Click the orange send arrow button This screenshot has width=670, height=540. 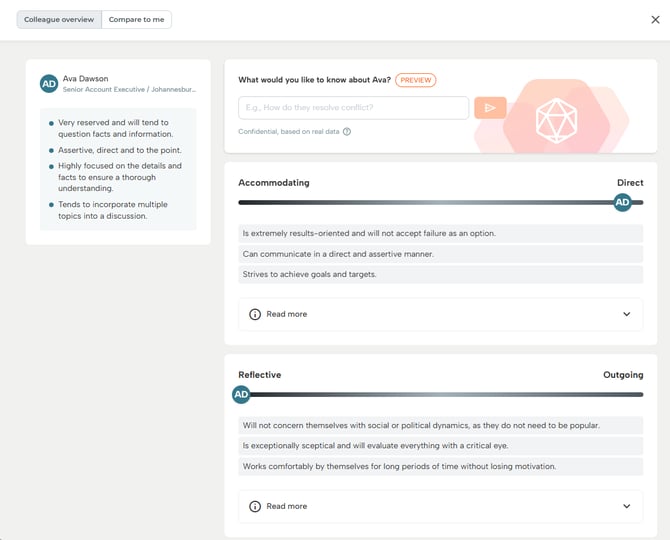(x=490, y=108)
